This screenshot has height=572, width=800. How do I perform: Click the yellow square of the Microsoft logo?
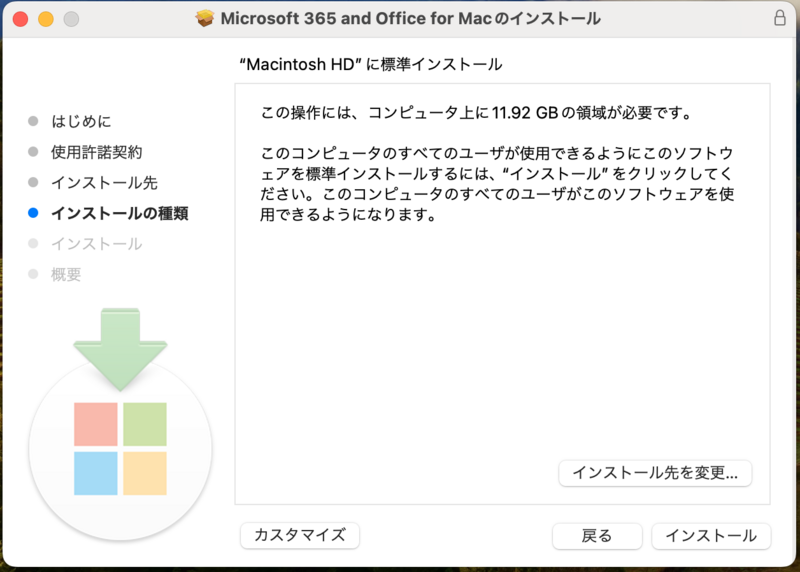pos(145,473)
